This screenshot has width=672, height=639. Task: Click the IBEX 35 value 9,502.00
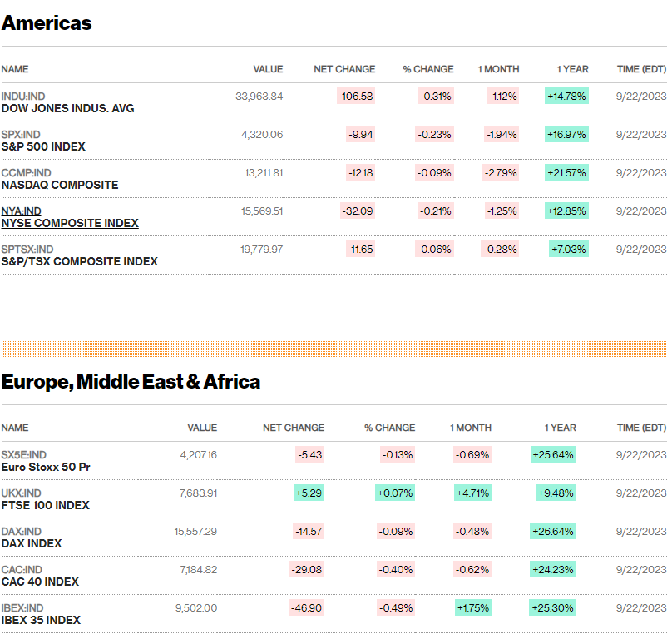point(196,607)
